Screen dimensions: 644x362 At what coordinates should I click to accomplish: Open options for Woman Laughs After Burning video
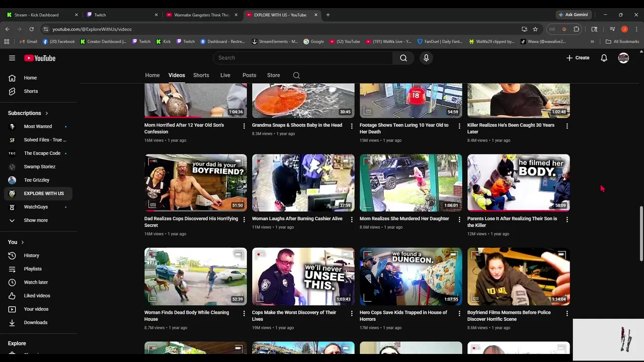[352, 219]
